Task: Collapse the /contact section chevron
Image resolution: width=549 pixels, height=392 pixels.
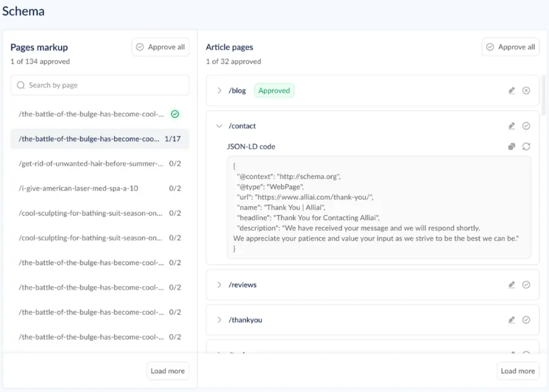Action: (x=219, y=126)
